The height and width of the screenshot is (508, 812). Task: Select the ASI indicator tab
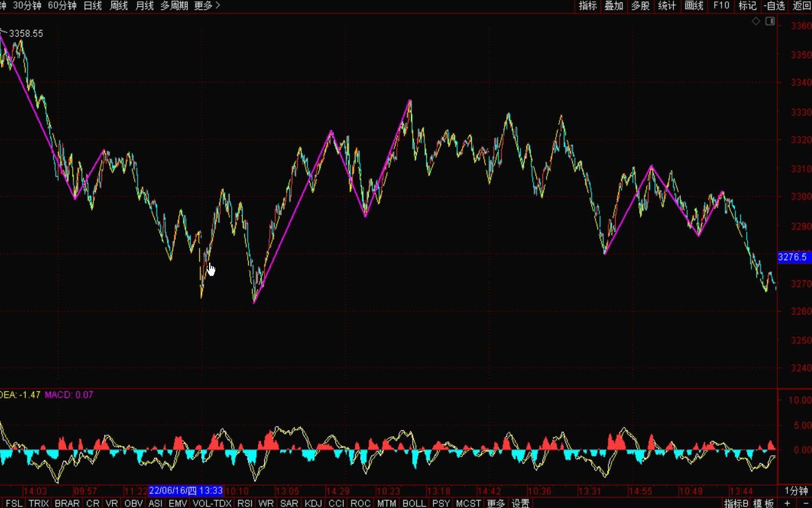155,503
